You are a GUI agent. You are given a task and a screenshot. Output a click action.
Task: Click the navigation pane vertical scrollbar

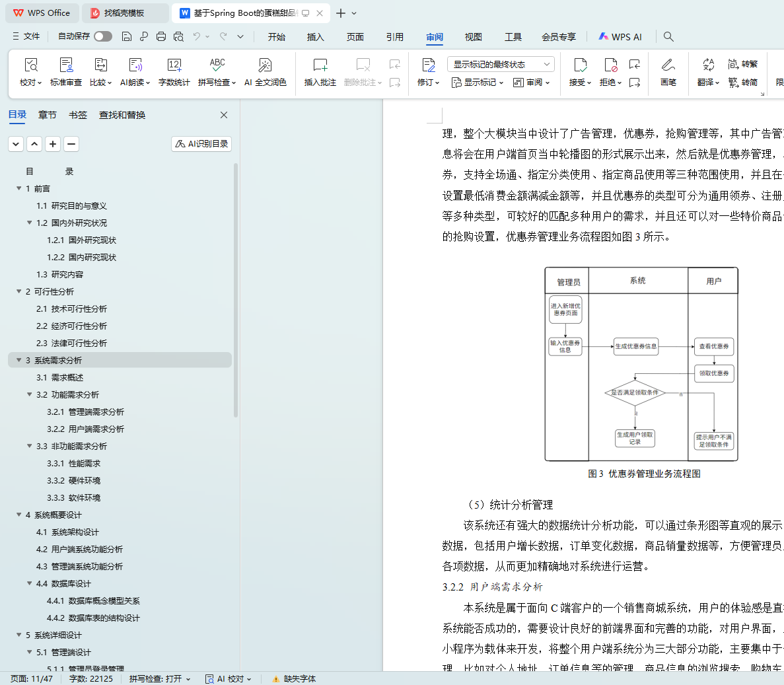pos(236,330)
